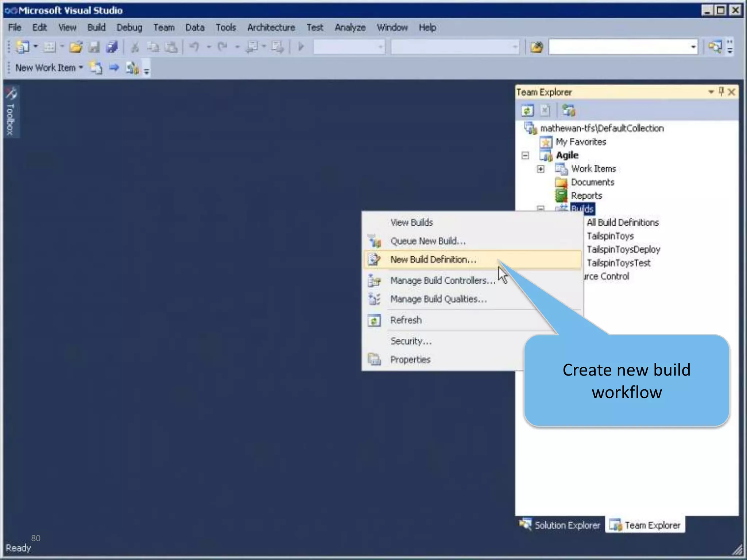Click the Undo toolbar icon

194,47
